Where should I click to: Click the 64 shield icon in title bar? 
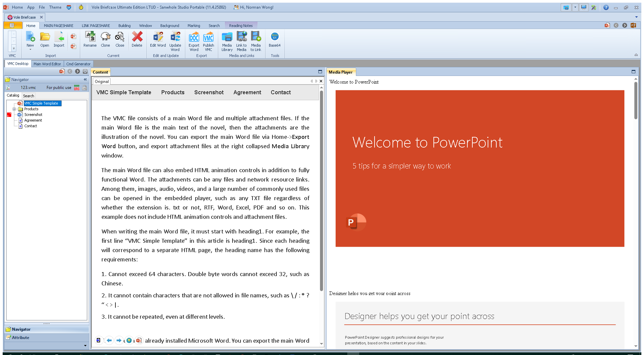(x=69, y=7)
